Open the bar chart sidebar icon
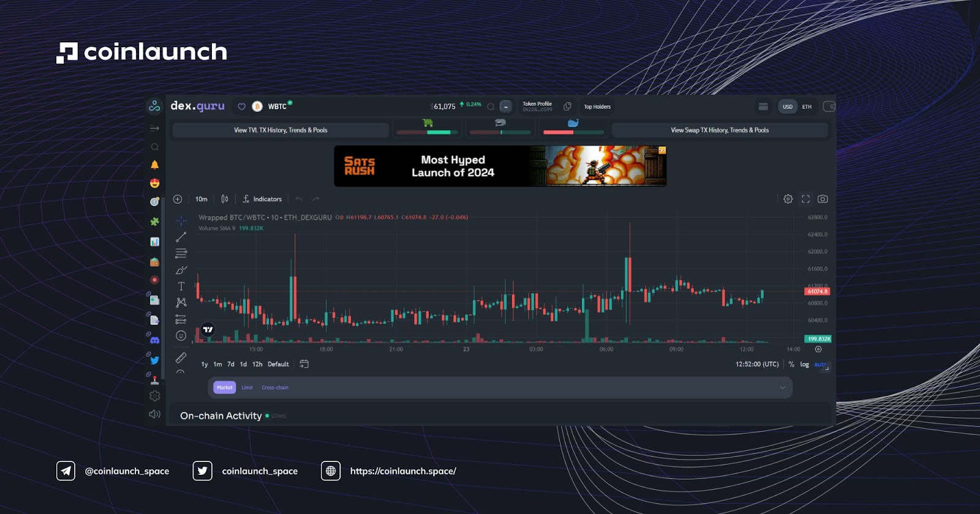Screen dimensions: 980x514 154,242
